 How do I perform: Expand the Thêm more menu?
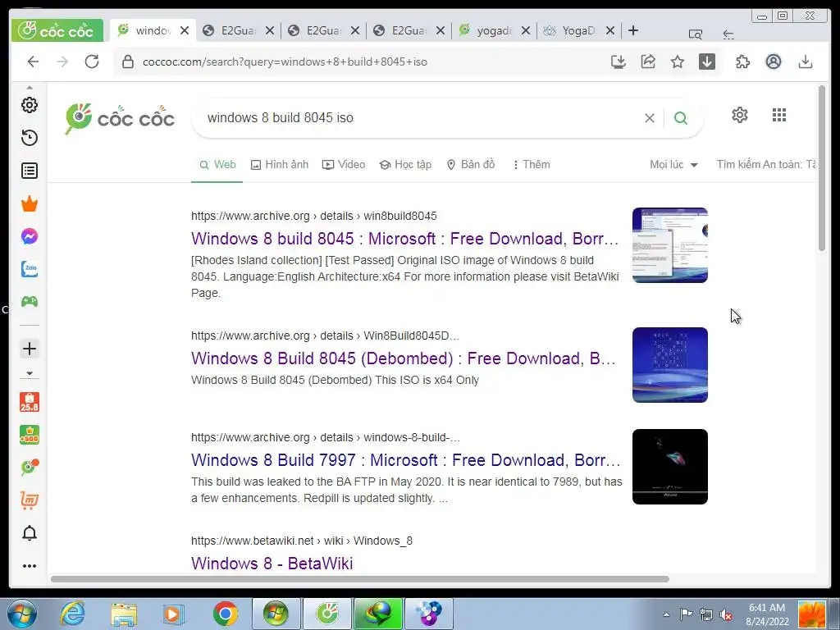pos(532,164)
